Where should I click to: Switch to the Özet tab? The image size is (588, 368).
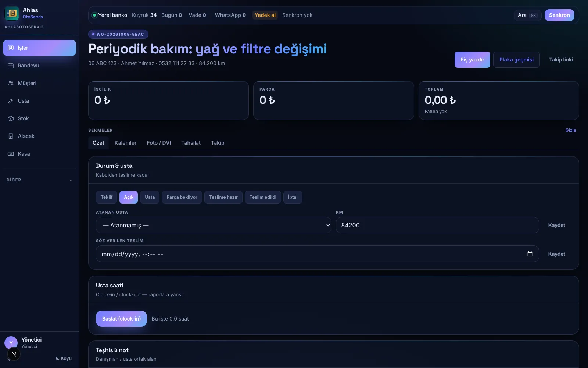click(x=98, y=143)
